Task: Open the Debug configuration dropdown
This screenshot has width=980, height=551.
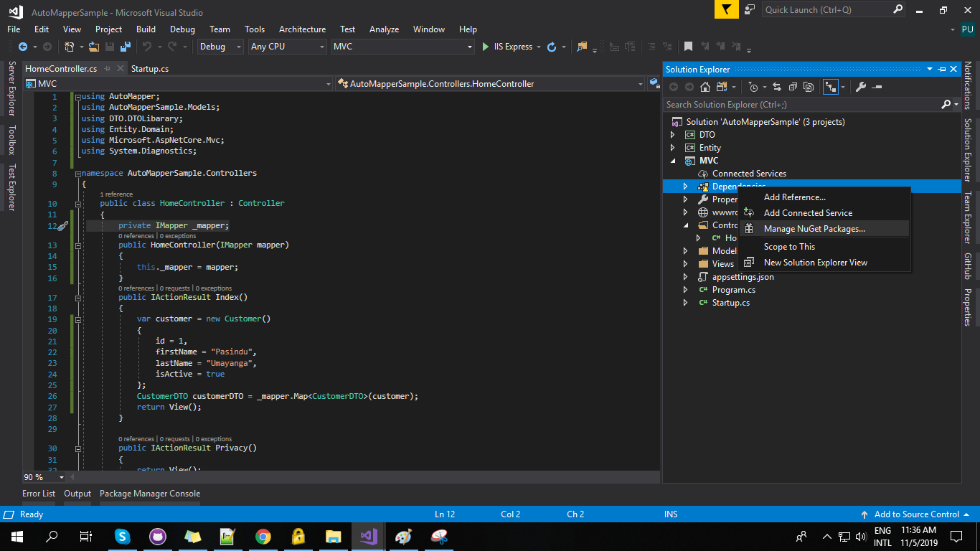Action: point(221,47)
